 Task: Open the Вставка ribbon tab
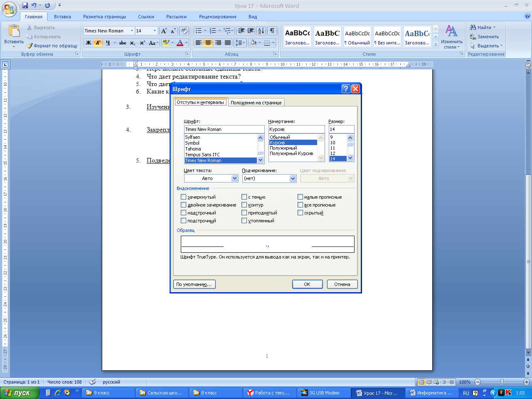62,17
